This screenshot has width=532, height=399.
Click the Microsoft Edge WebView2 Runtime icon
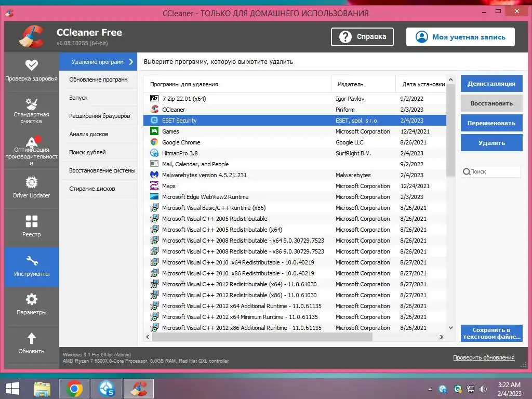click(x=154, y=196)
